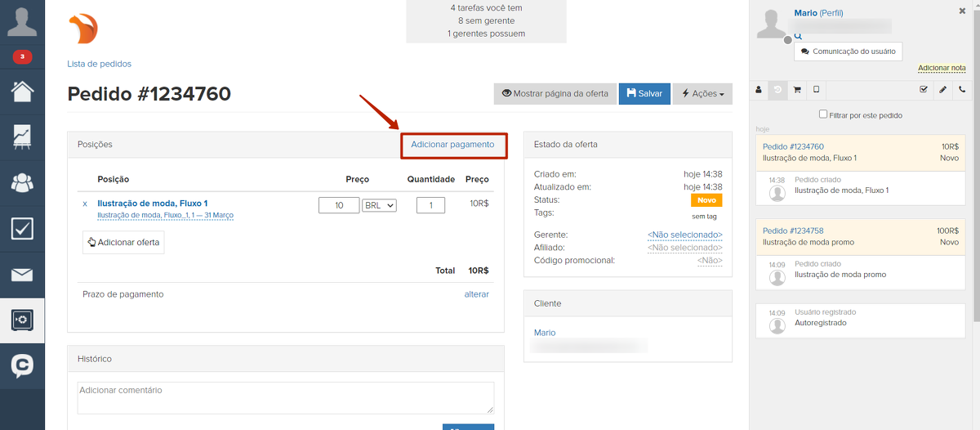Switch to the mobile device tab

tap(816, 89)
